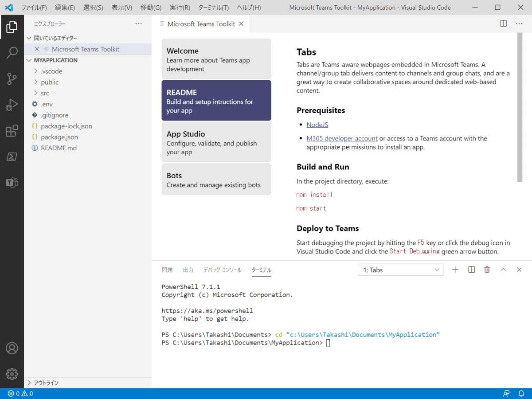Close the terminal panel
The height and width of the screenshot is (399, 532).
coord(519,270)
